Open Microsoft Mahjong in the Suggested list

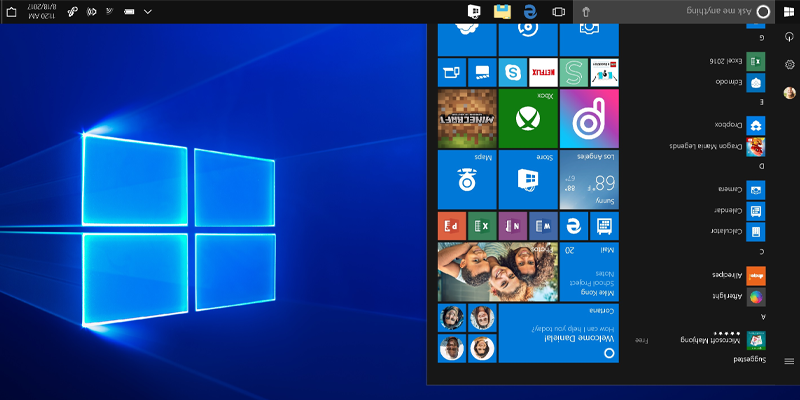point(701,340)
